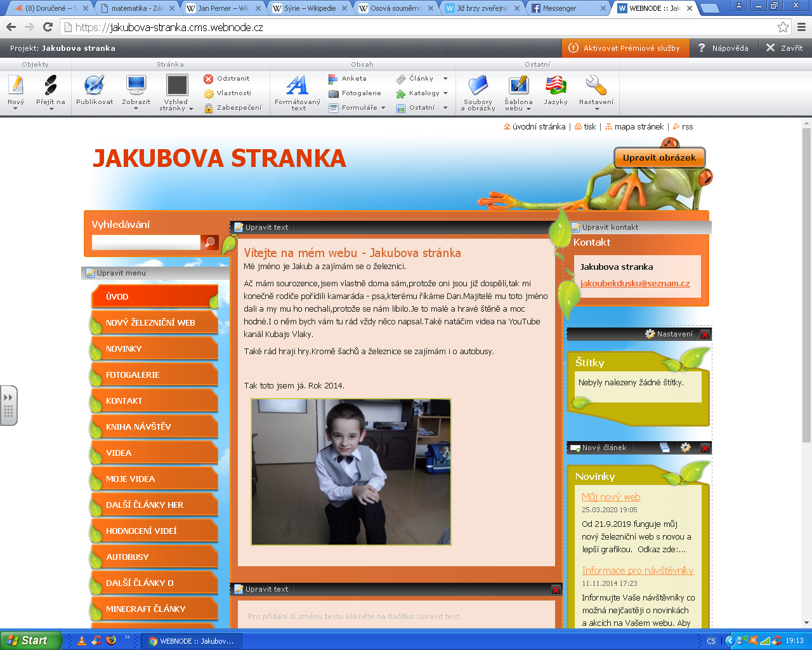Open the Formátovaný text tool
This screenshot has width=812, height=650.
(x=296, y=89)
